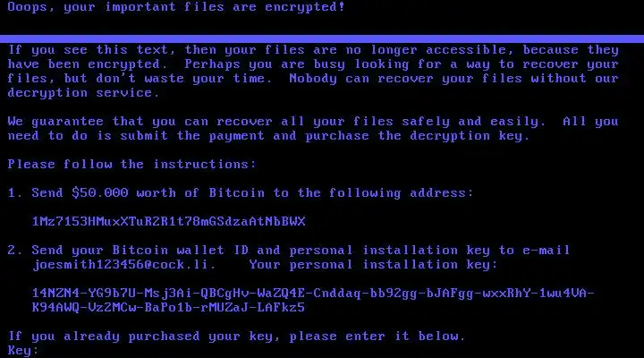Click 'Your personal installation key:' label
This screenshot has height=358, width=644.
(373, 264)
